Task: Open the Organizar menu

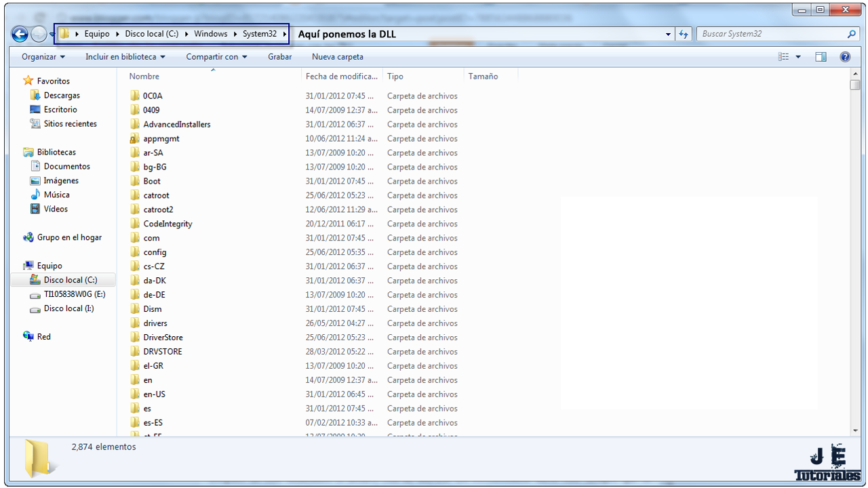Action: coord(43,57)
